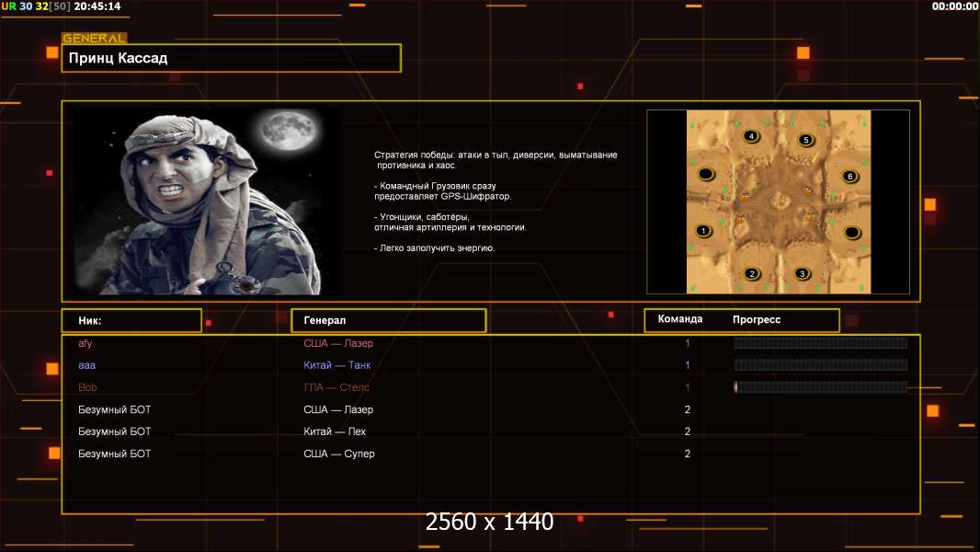Click the США — Супер bot general
The width and height of the screenshot is (980, 552).
(x=339, y=454)
